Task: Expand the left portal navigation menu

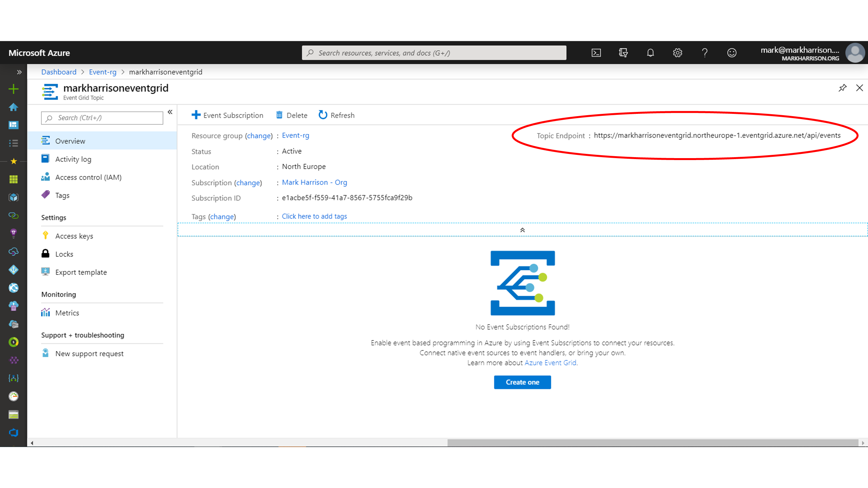Action: click(19, 72)
